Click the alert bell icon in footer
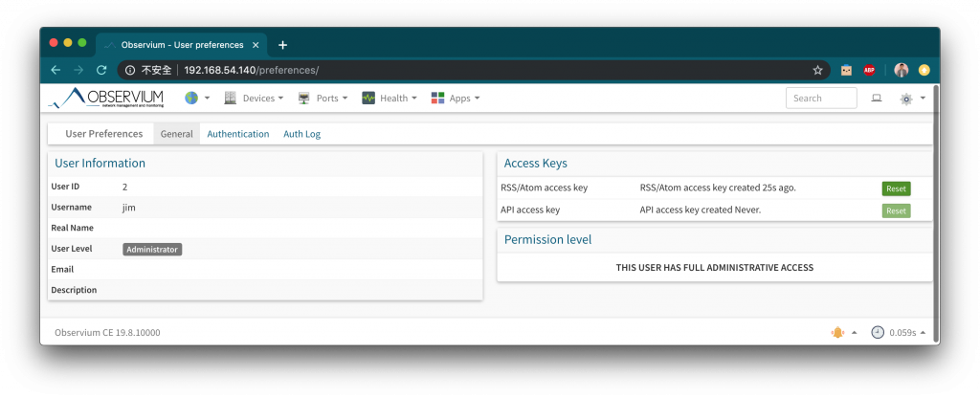 coord(837,332)
